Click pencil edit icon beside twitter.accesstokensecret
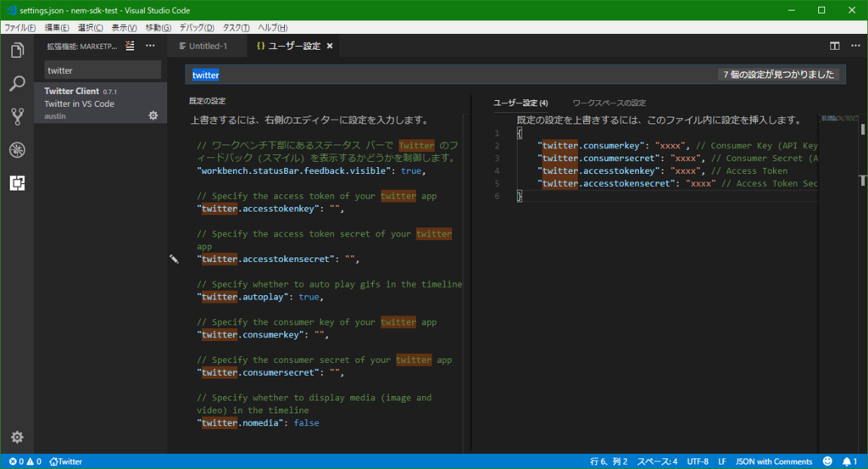Viewport: 868px width, 469px height. click(x=174, y=260)
